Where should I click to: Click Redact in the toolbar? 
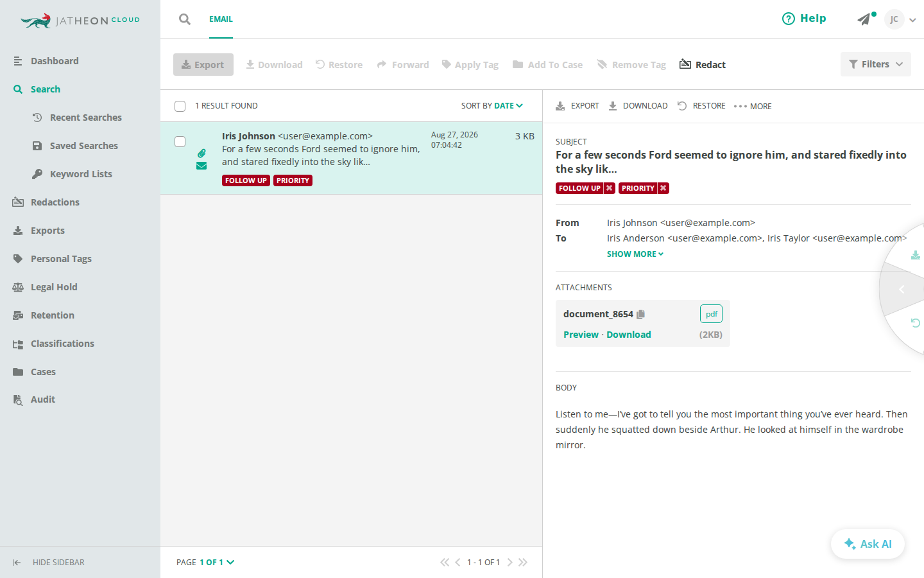pos(703,64)
